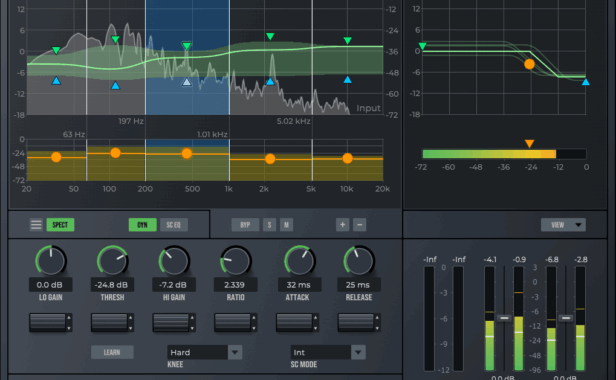The width and height of the screenshot is (616, 380).
Task: Open the KNEE dropdown showing Hard
Action: point(204,352)
